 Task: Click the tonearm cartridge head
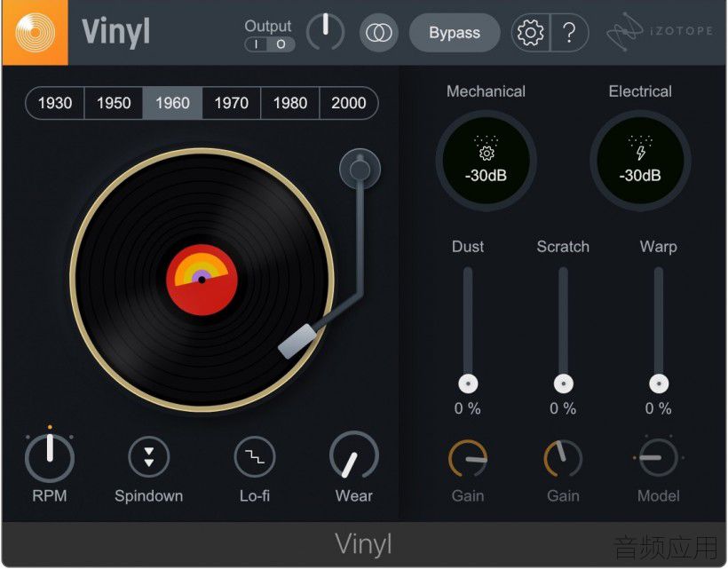297,341
